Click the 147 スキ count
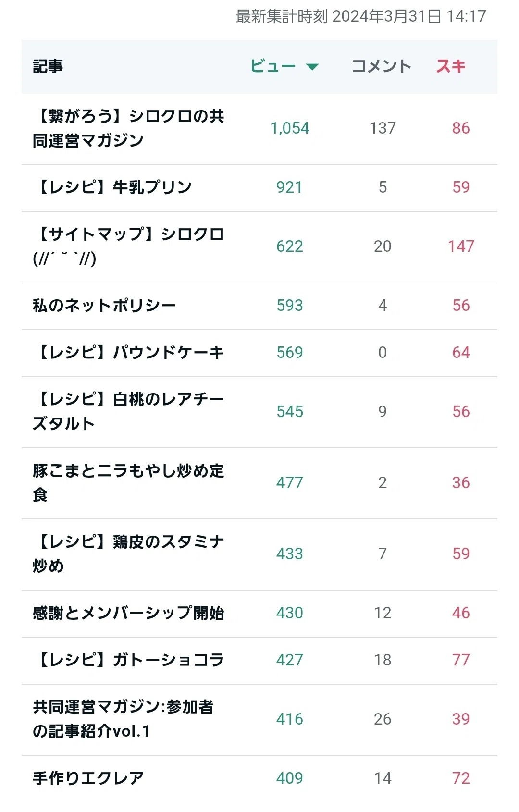 coord(461,246)
